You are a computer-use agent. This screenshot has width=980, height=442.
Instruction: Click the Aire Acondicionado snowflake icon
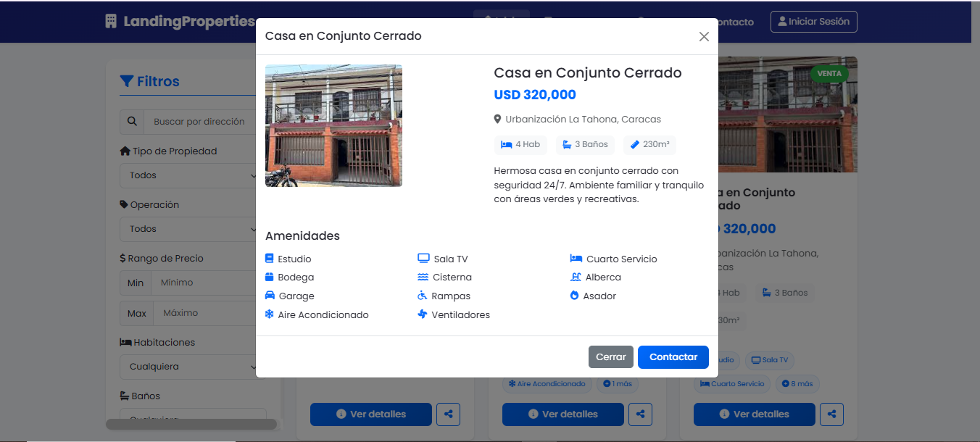pos(270,314)
